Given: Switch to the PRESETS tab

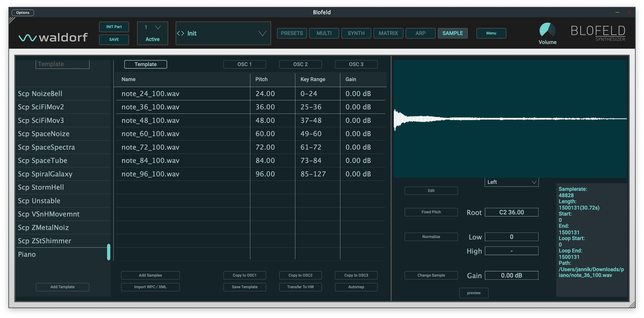Looking at the screenshot, I should (x=292, y=33).
